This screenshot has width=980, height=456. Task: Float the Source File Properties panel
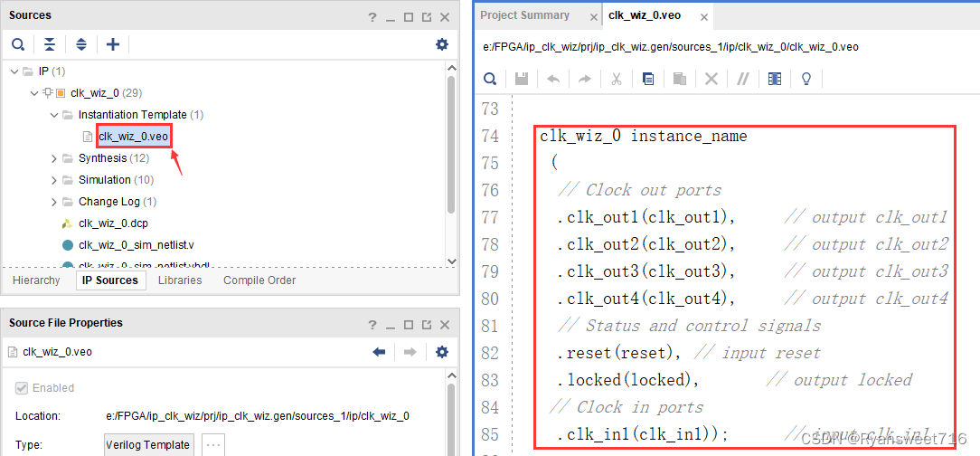pyautogui.click(x=426, y=325)
